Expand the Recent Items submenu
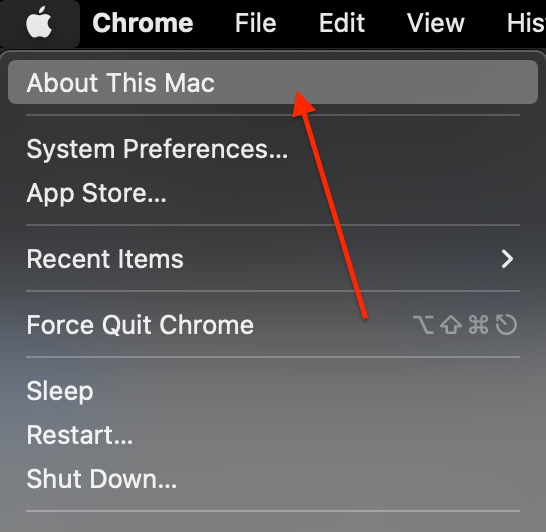 [273, 259]
